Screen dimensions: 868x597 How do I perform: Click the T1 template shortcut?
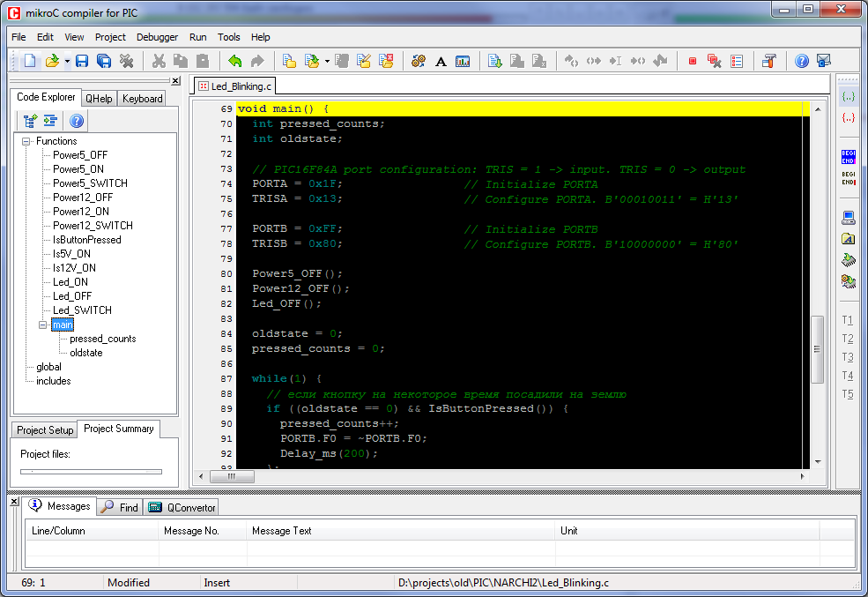pyautogui.click(x=848, y=320)
